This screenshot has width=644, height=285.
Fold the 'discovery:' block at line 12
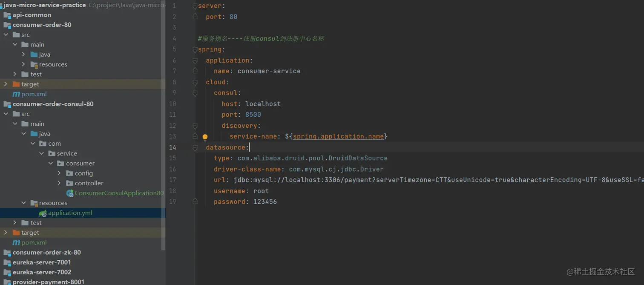[195, 126]
